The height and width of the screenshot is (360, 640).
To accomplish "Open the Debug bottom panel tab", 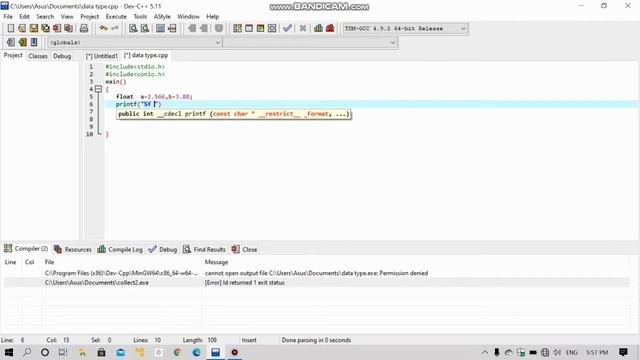I will click(162, 249).
